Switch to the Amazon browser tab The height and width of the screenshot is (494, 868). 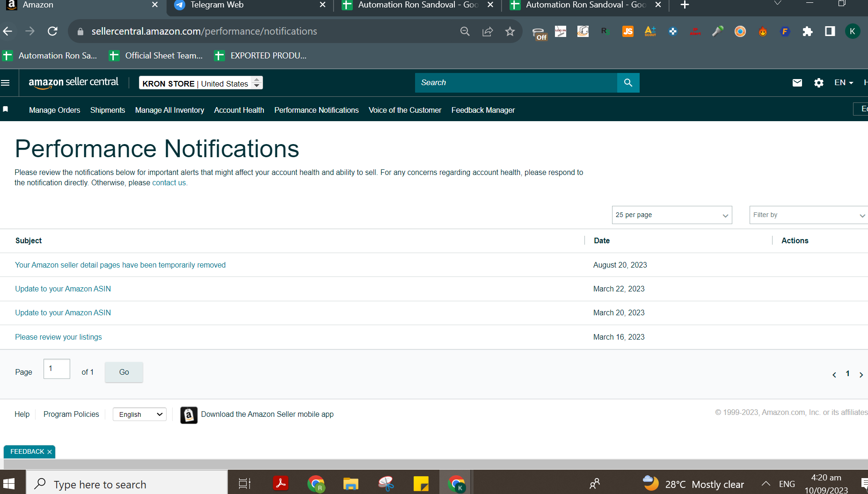pos(82,5)
